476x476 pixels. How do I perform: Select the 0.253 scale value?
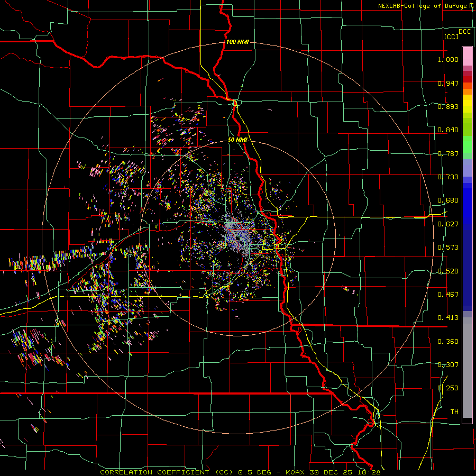(448, 388)
